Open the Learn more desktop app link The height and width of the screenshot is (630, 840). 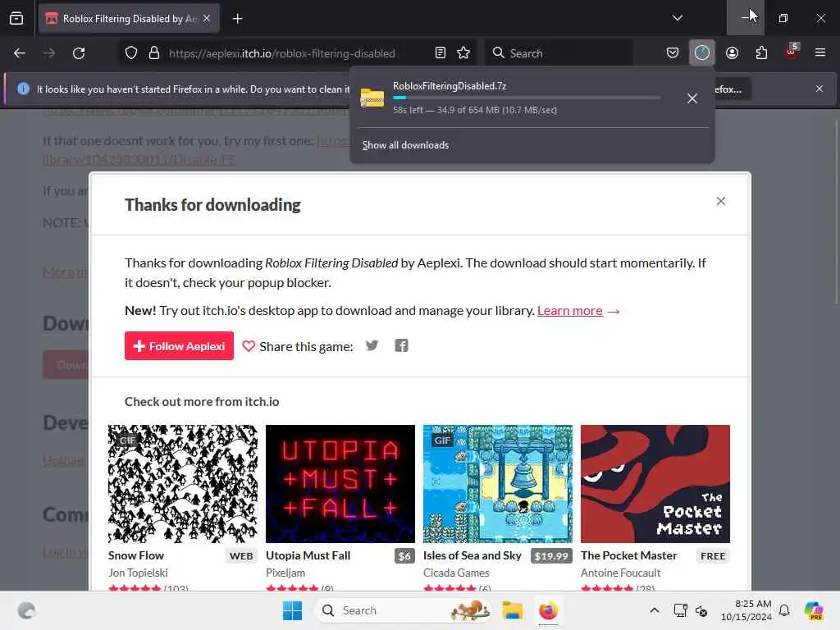tap(570, 311)
